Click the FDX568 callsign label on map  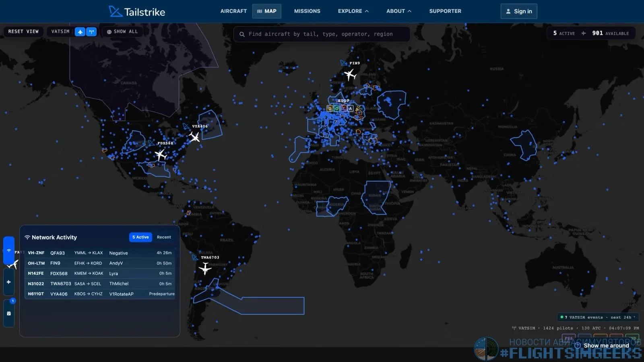pyautogui.click(x=165, y=143)
